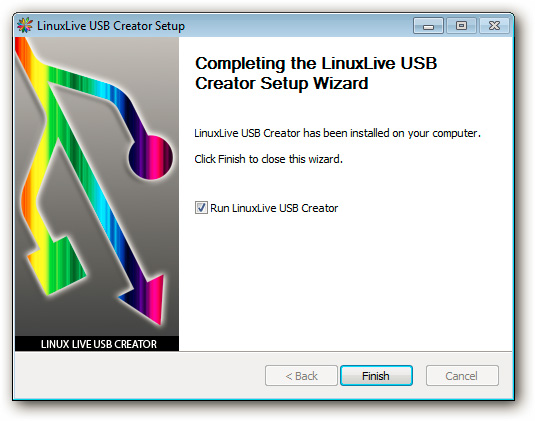
Task: Click the LinuxLive flower icon in title bar
Action: [25, 26]
